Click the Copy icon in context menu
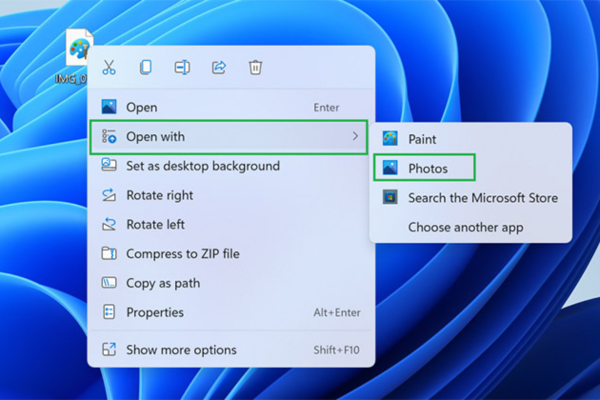Screen dimensions: 600x400 (x=145, y=67)
